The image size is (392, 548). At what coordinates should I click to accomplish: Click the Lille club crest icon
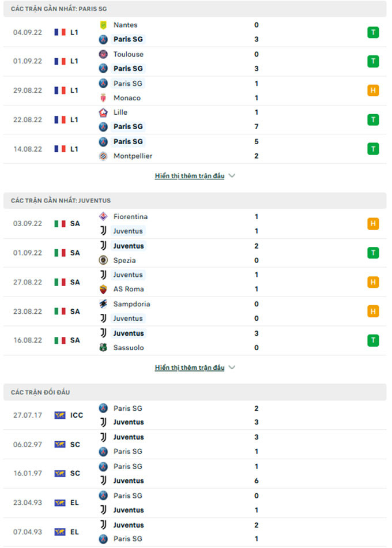[x=103, y=112]
